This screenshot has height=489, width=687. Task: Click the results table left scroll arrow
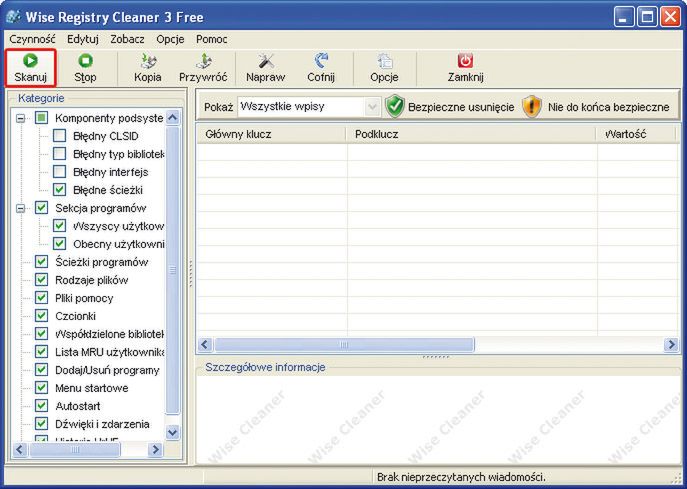[x=205, y=344]
